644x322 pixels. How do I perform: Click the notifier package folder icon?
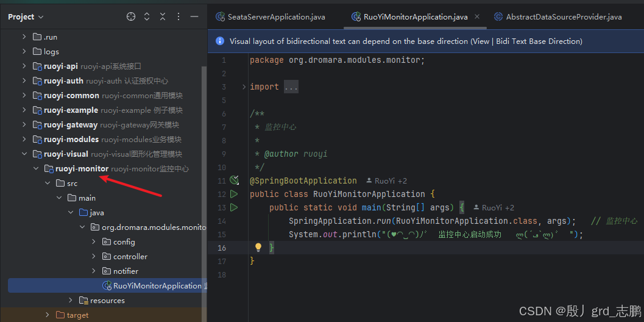pyautogui.click(x=107, y=271)
